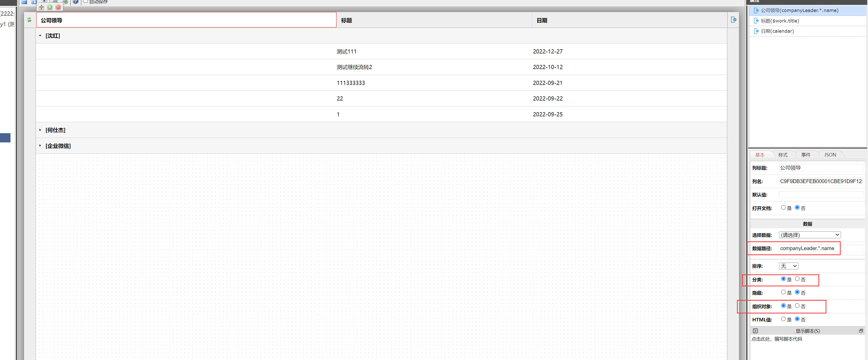Click the red delete column icon

(x=58, y=7)
